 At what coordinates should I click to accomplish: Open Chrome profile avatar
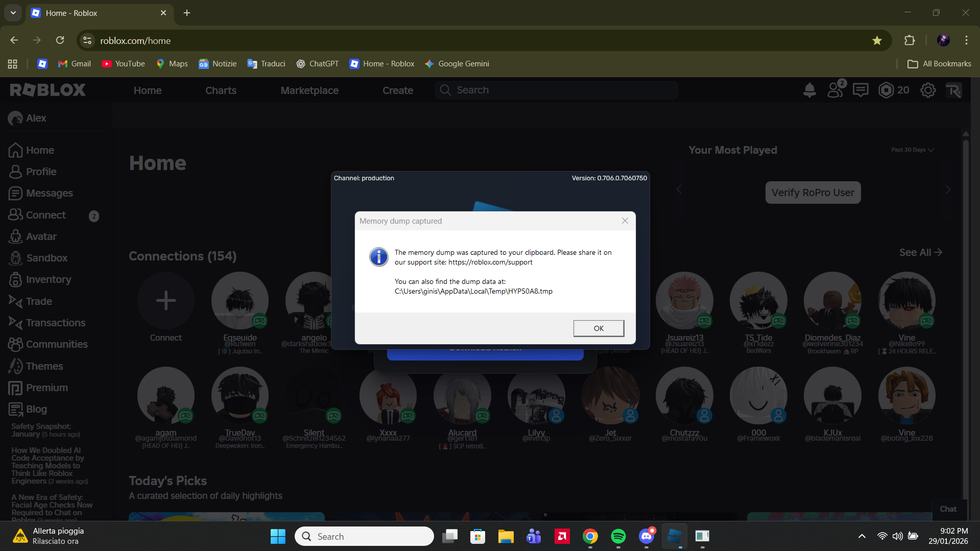tap(943, 40)
